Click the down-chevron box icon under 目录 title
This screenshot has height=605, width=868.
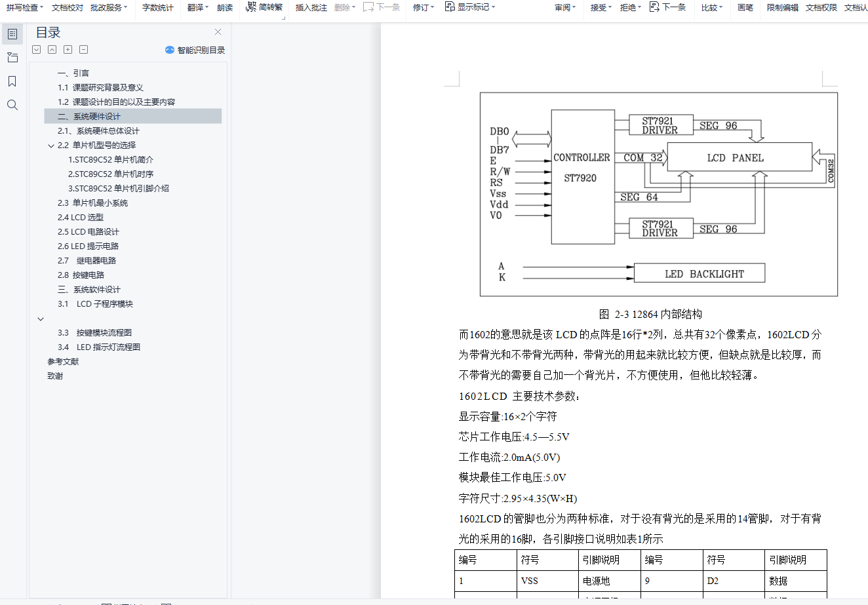(37, 50)
